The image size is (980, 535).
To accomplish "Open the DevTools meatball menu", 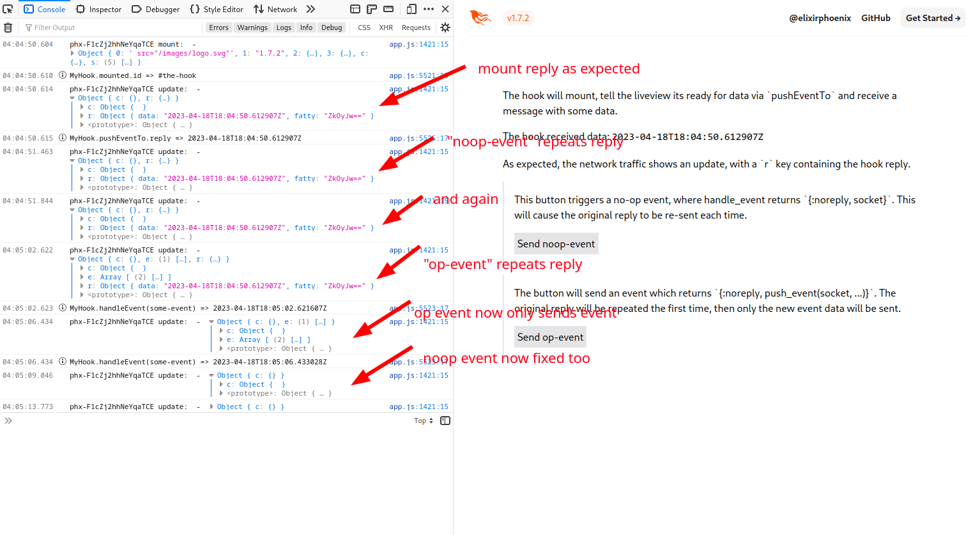I will pyautogui.click(x=427, y=9).
